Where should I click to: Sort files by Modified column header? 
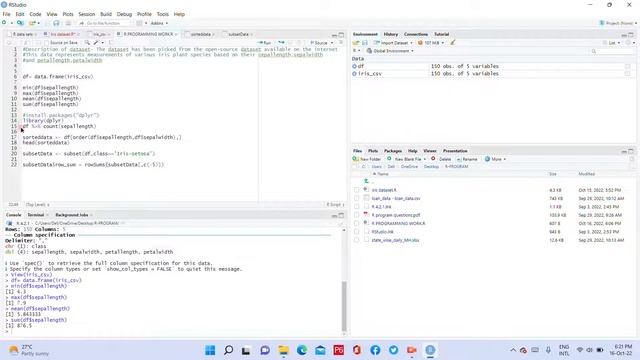click(x=586, y=174)
